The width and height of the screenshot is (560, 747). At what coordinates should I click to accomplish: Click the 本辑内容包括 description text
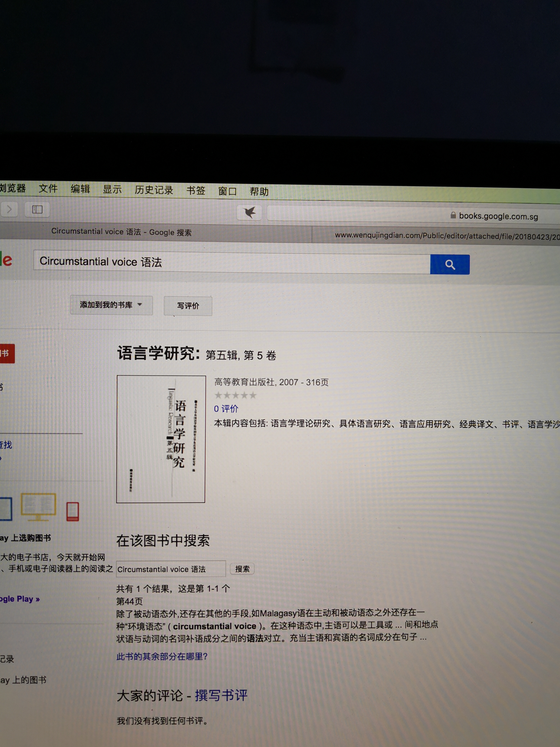tap(387, 424)
